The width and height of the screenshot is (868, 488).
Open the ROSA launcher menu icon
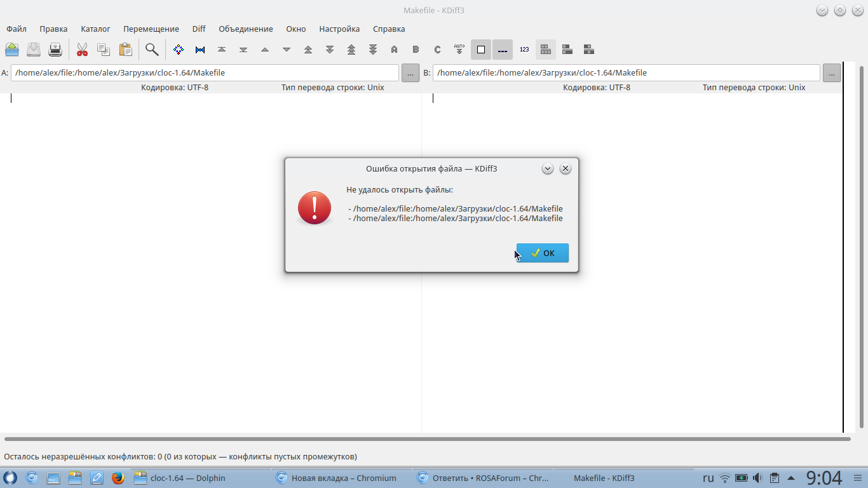tap(10, 478)
